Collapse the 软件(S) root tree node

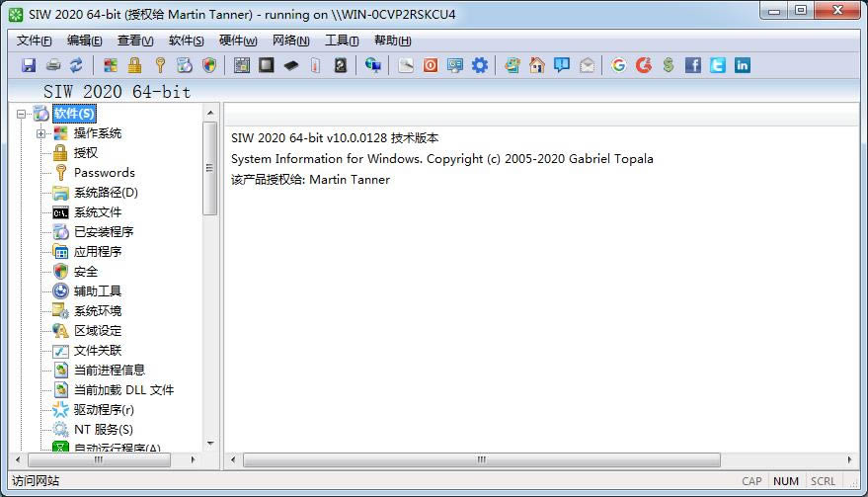21,114
